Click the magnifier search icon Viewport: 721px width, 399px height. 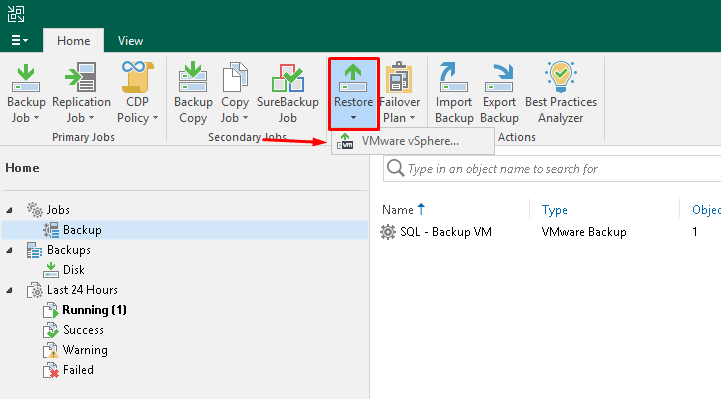coord(395,168)
